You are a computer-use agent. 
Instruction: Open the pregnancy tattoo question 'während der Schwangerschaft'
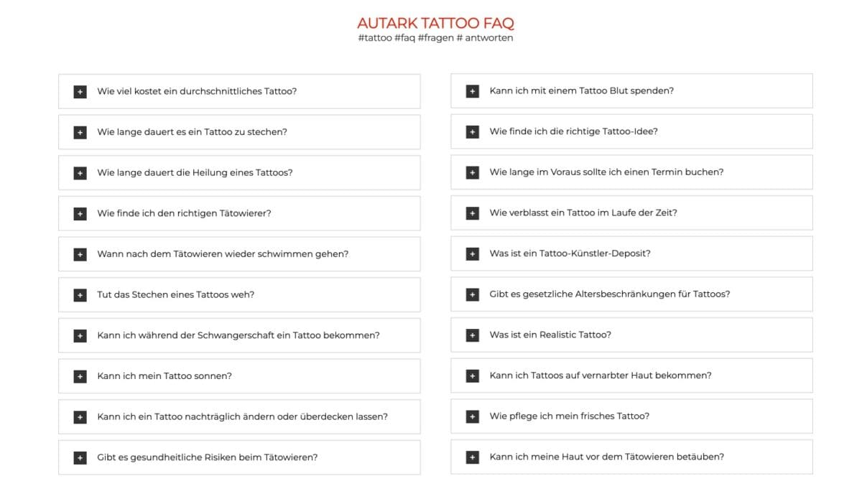(x=239, y=335)
